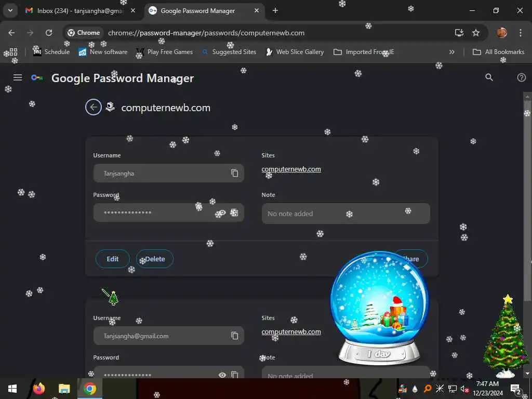
Task: Click the scrollbar down arrow
Action: (527, 374)
